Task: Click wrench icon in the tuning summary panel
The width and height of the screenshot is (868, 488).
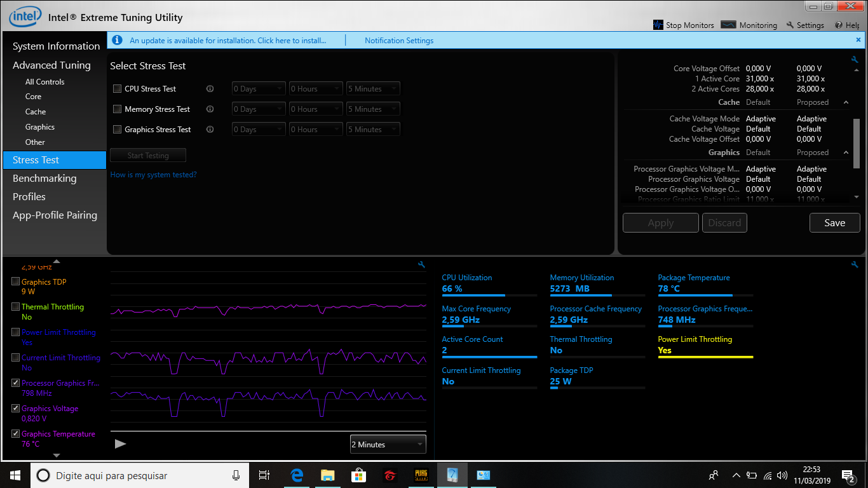Action: click(855, 59)
